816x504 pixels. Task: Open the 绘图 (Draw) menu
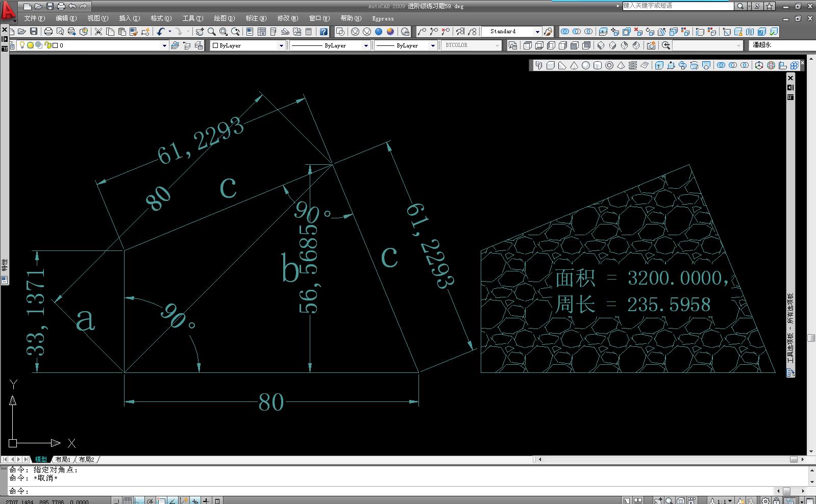tap(224, 18)
